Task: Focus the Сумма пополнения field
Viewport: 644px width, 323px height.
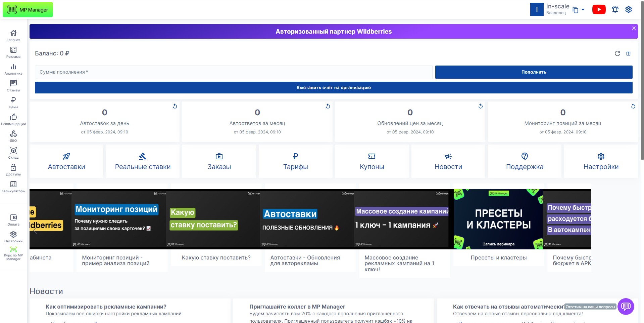Action: 234,72
